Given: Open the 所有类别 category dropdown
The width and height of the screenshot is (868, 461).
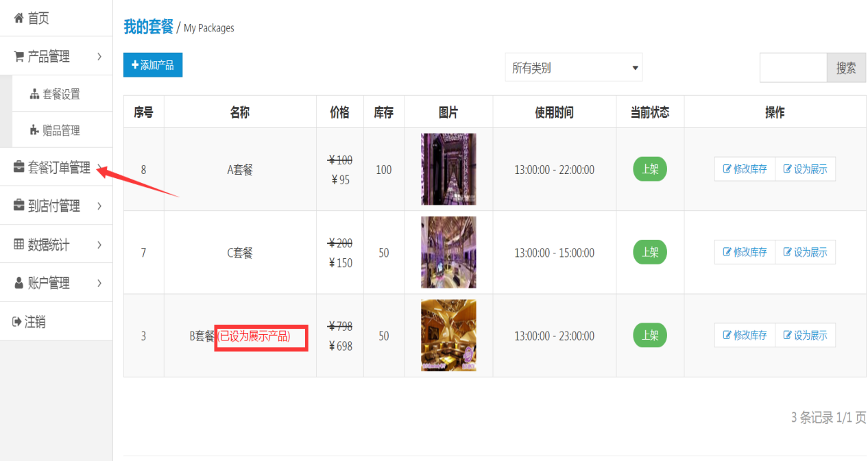Looking at the screenshot, I should [574, 67].
